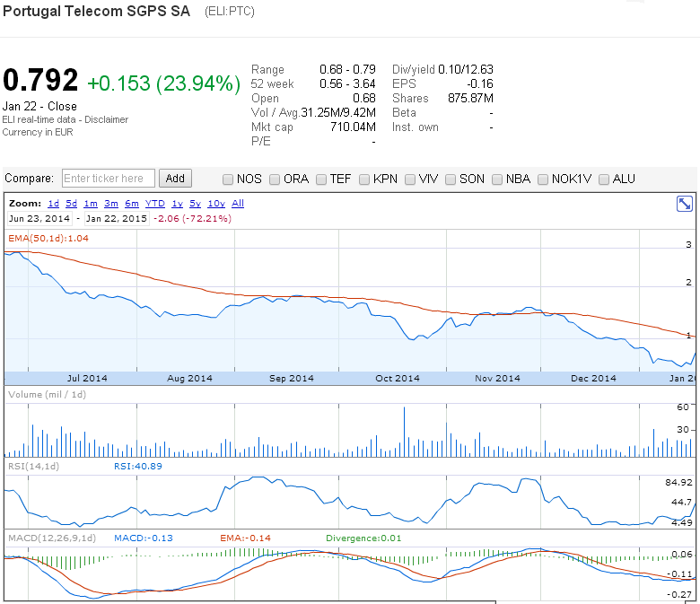The image size is (700, 604).
Task: Enable the TEF comparison checkbox
Action: 321,179
